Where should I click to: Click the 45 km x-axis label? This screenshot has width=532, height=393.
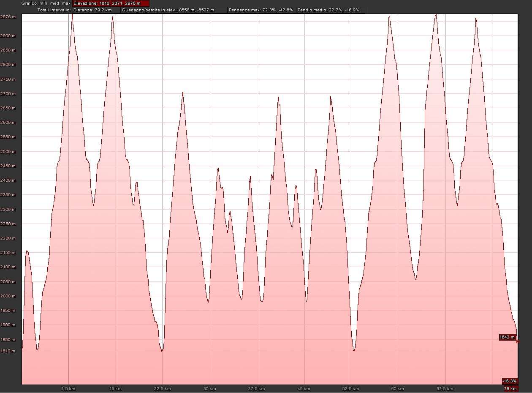point(304,388)
